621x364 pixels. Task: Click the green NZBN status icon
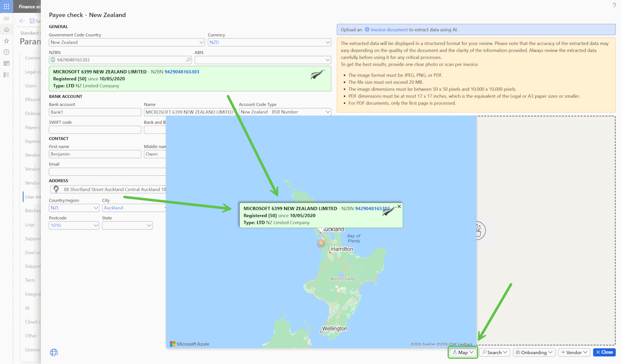(x=52, y=60)
